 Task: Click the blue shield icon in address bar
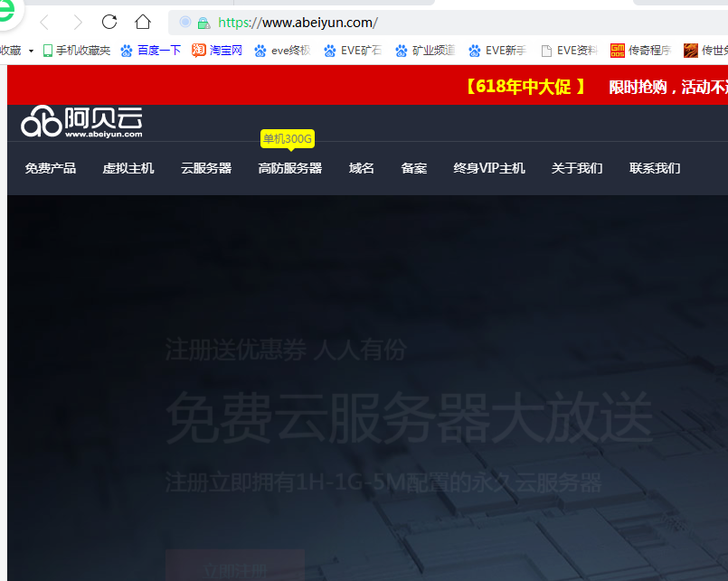click(185, 22)
